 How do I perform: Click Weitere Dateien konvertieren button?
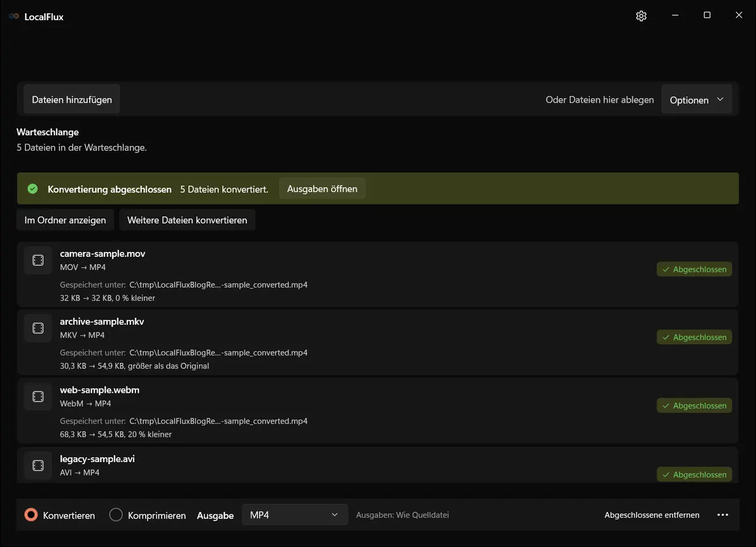[187, 220]
